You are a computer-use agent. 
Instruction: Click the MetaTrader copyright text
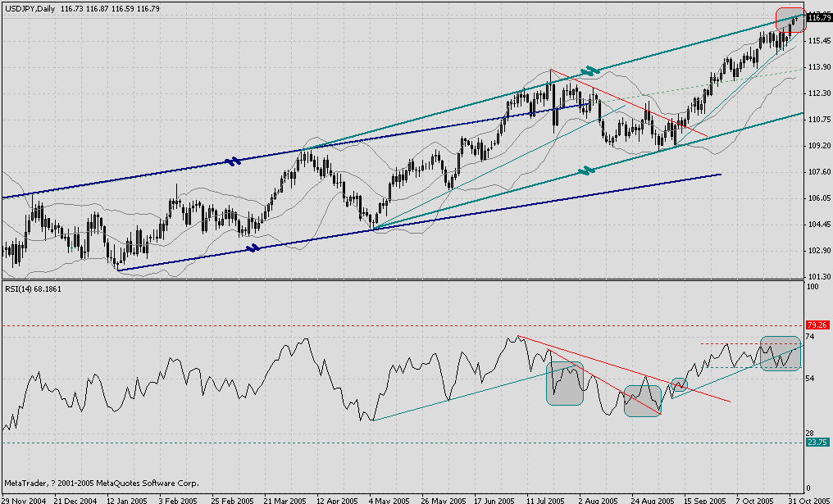coord(101,483)
